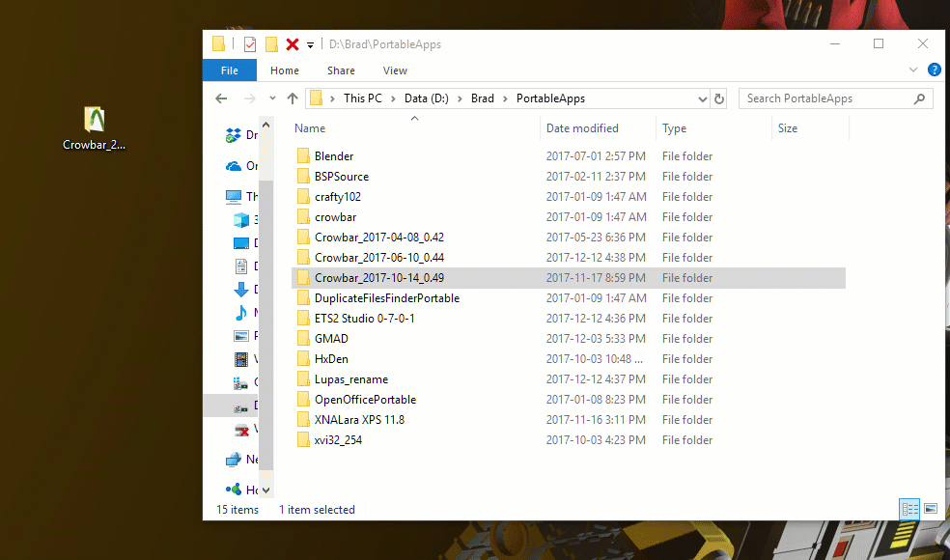Screen dimensions: 950x560
Task: Go to Data (D:) in the breadcrumb
Action: 427,98
